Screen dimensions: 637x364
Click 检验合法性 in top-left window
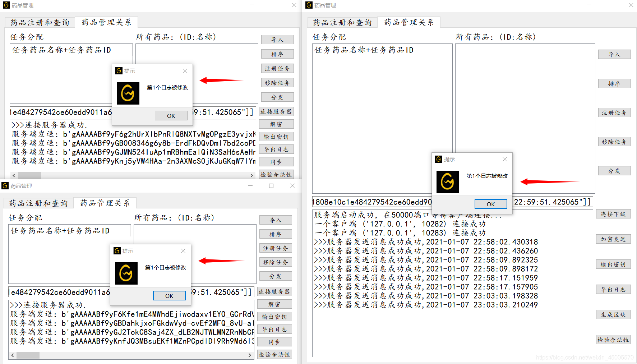(x=276, y=174)
